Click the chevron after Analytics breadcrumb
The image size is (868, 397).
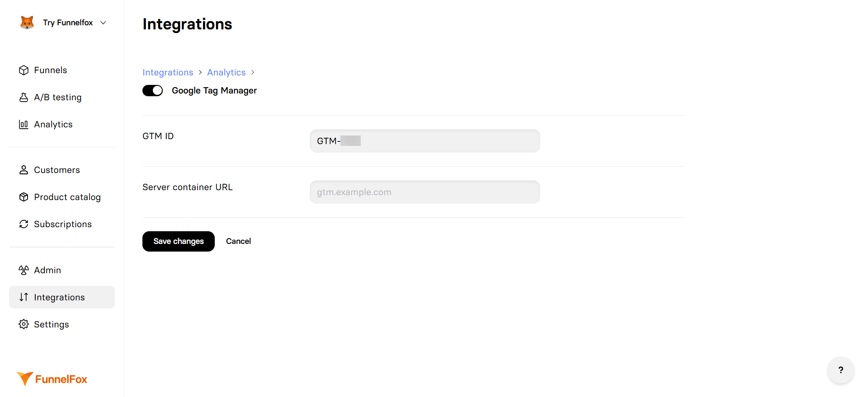pyautogui.click(x=253, y=72)
